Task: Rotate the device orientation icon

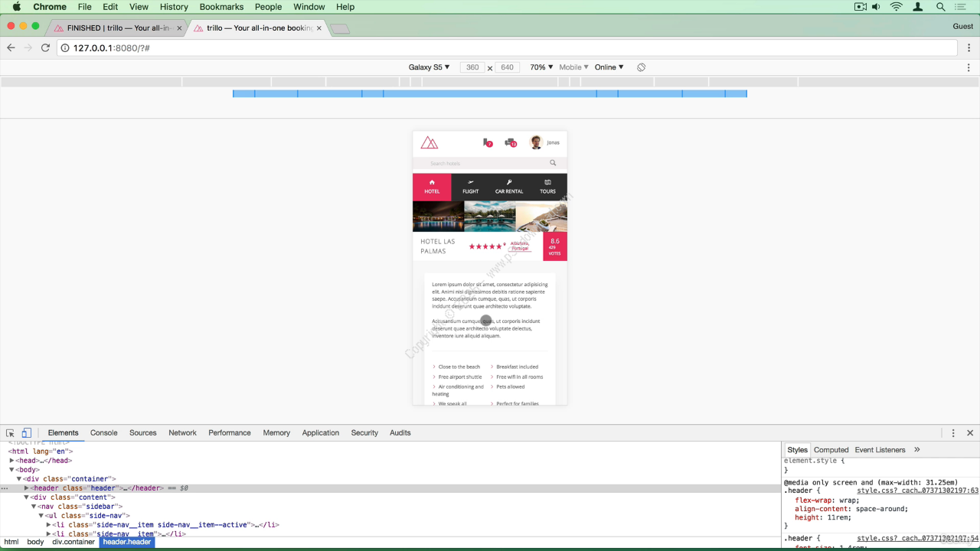Action: point(642,67)
